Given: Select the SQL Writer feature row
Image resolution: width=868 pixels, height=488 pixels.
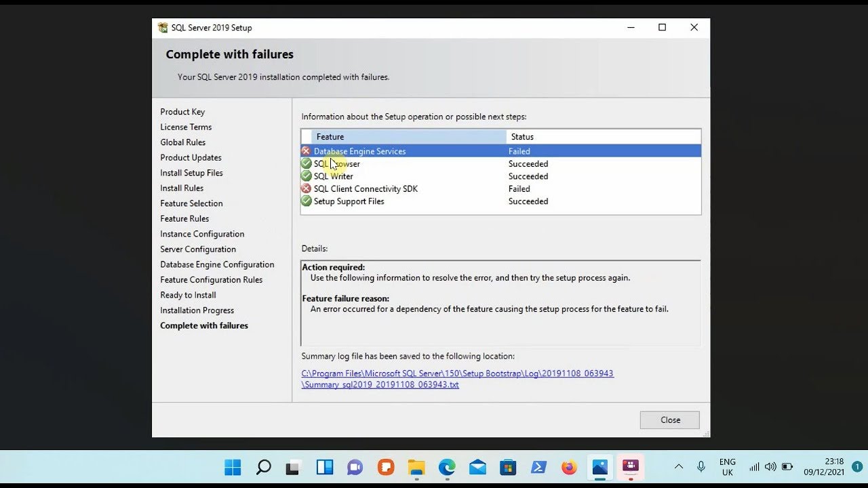Looking at the screenshot, I should tap(501, 176).
